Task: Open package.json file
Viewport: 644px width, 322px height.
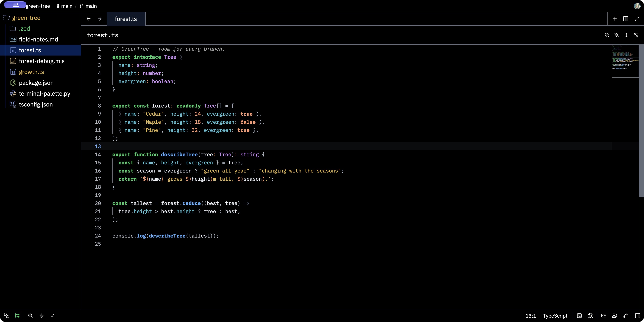Action: click(x=41, y=83)
